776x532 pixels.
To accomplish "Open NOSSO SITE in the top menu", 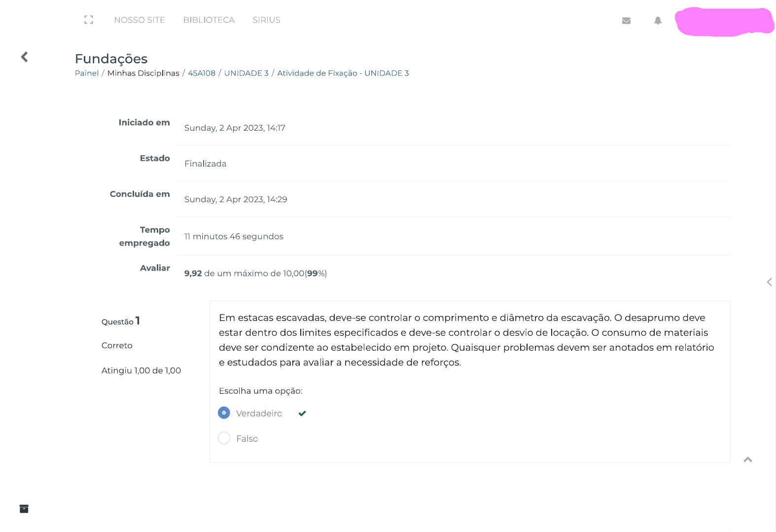I will 140,20.
